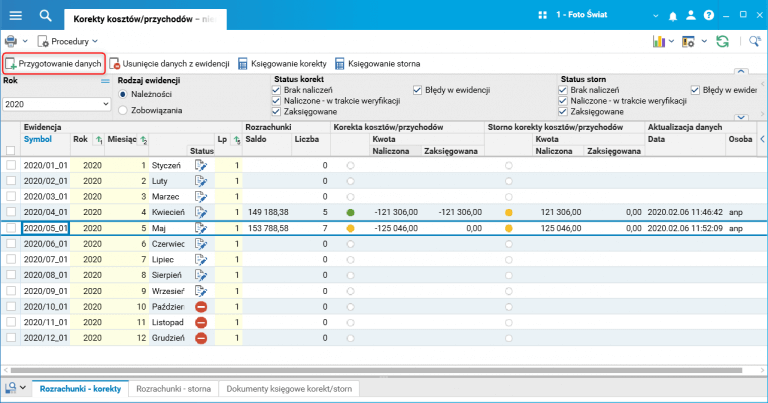Open the hamburger main menu
The height and width of the screenshot is (403, 768).
15,15
